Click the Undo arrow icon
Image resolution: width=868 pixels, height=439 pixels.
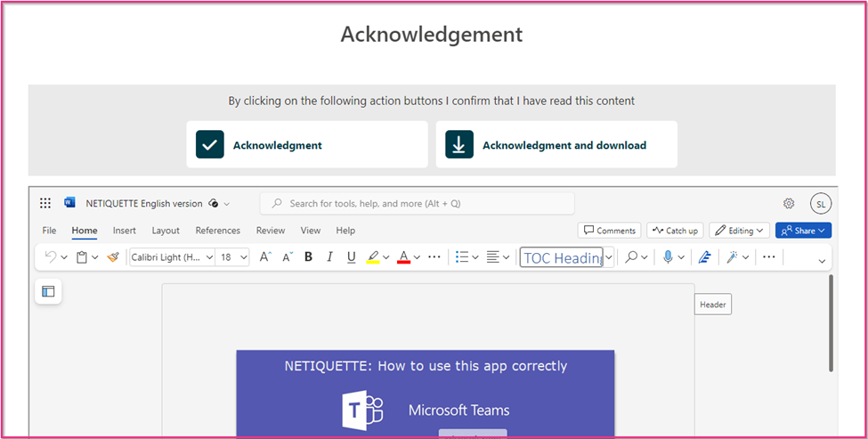(x=52, y=257)
